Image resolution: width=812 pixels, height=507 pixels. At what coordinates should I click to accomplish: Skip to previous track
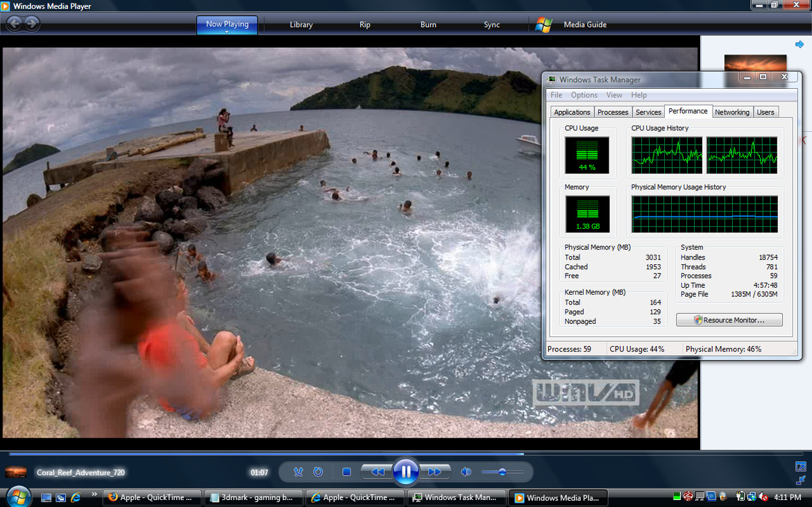click(376, 472)
